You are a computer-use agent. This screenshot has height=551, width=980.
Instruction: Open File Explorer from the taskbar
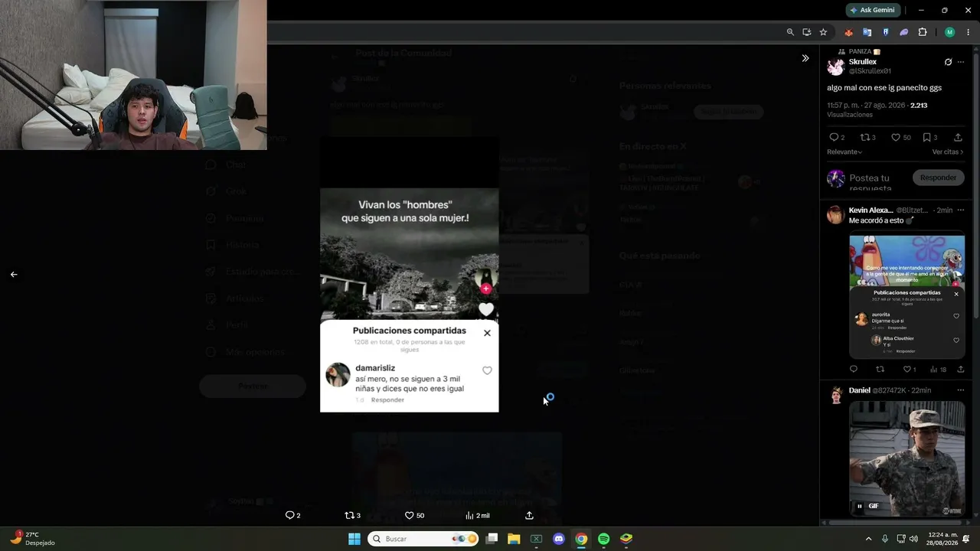(514, 539)
